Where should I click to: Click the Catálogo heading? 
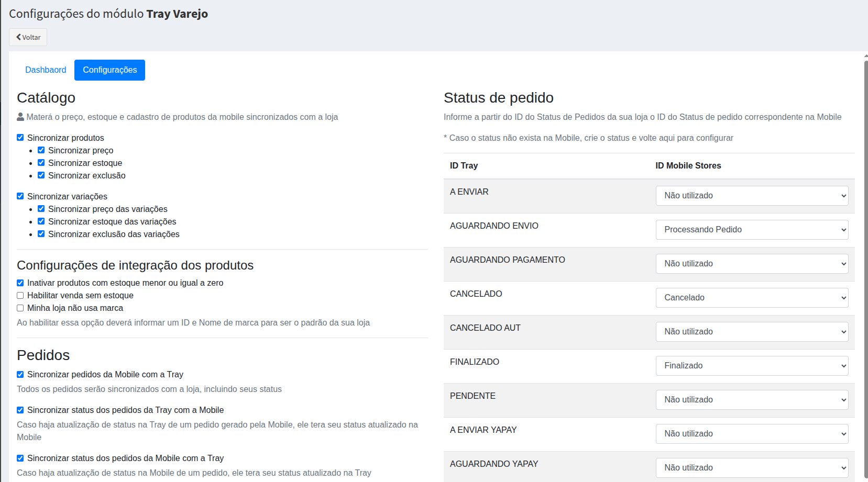click(46, 98)
